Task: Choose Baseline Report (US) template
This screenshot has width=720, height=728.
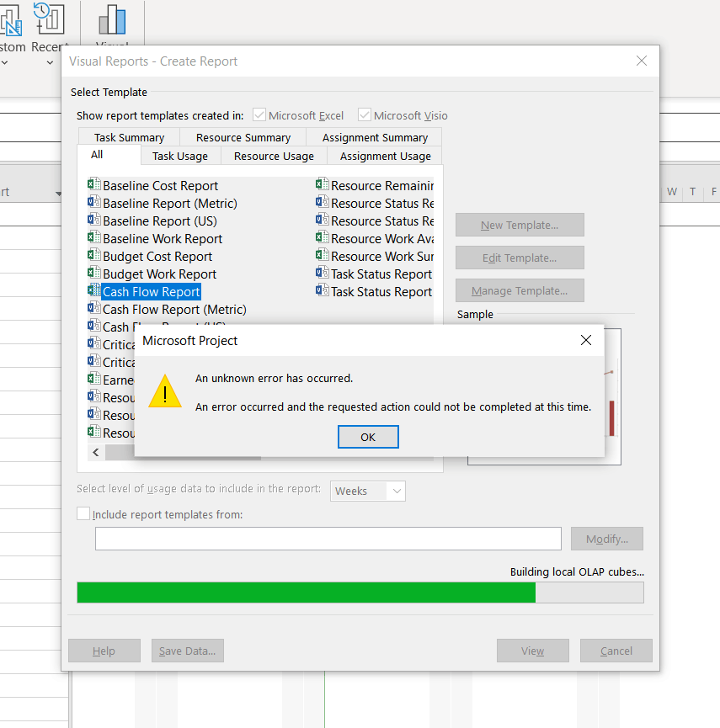Action: tap(160, 221)
